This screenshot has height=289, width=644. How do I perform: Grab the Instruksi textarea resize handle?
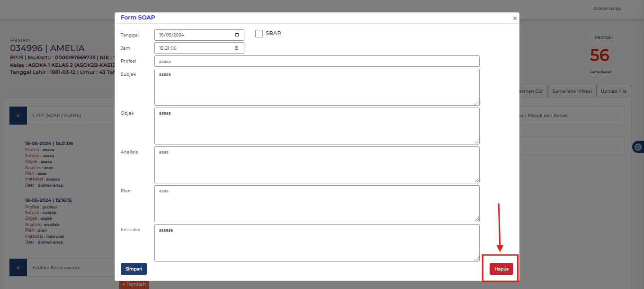pyautogui.click(x=477, y=258)
